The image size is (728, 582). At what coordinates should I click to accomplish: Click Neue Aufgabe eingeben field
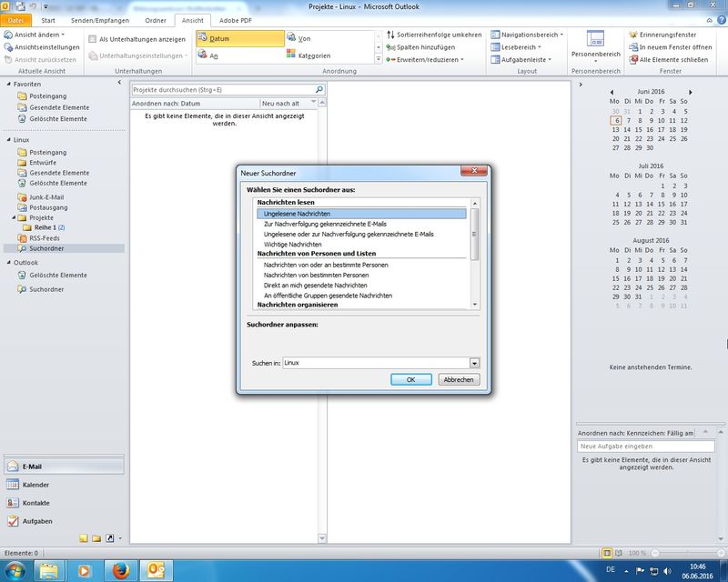[646, 446]
